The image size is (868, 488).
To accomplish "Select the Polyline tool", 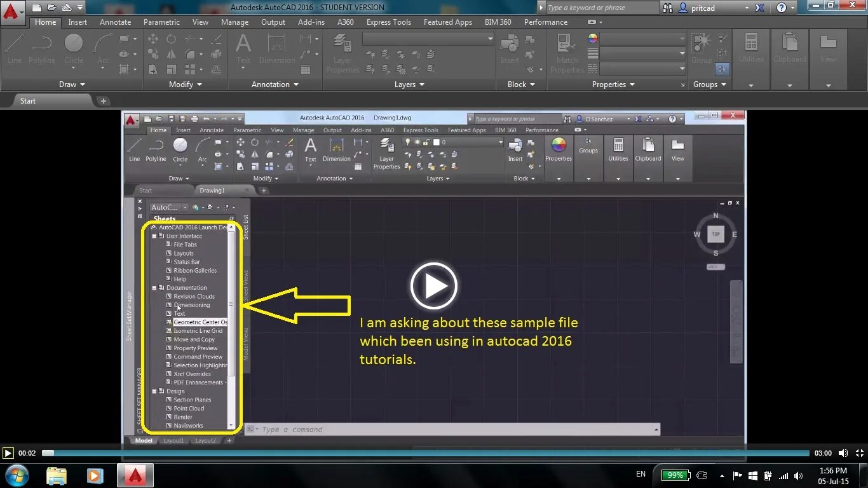I will click(x=42, y=49).
